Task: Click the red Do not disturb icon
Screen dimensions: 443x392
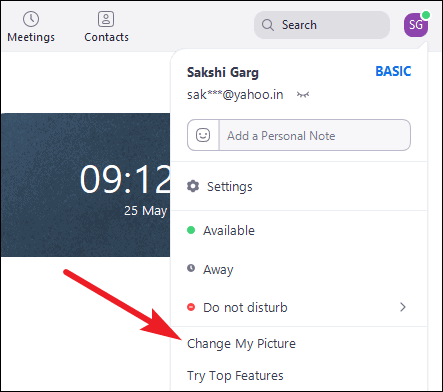Action: [x=191, y=307]
